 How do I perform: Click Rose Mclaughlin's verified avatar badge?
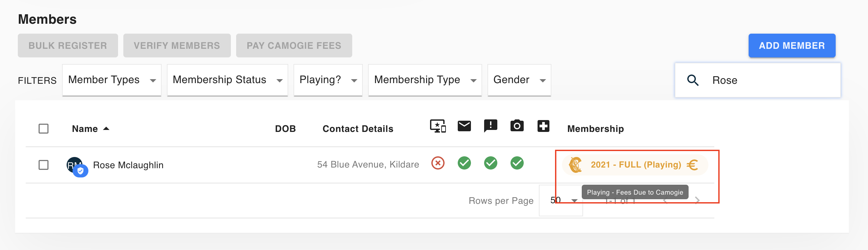click(x=80, y=171)
